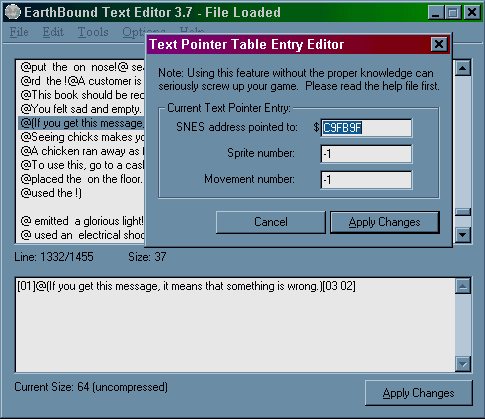485x419 pixels.
Task: Click inside the bottom text editing box
Action: point(235,325)
